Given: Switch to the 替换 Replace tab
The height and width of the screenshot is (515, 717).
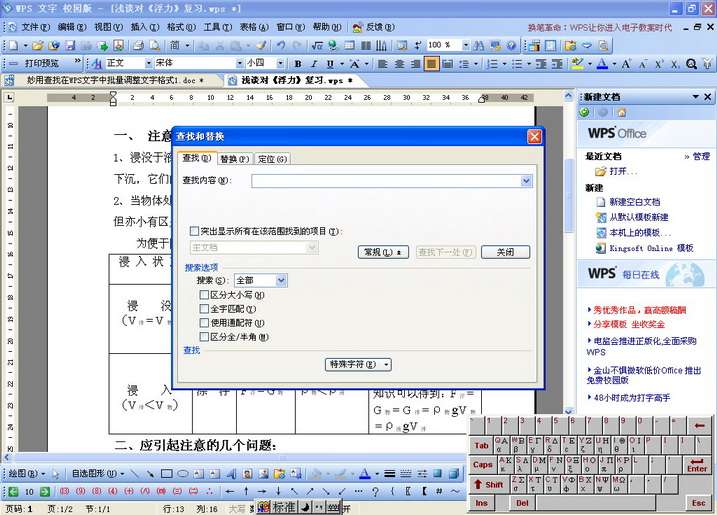Looking at the screenshot, I should [235, 159].
